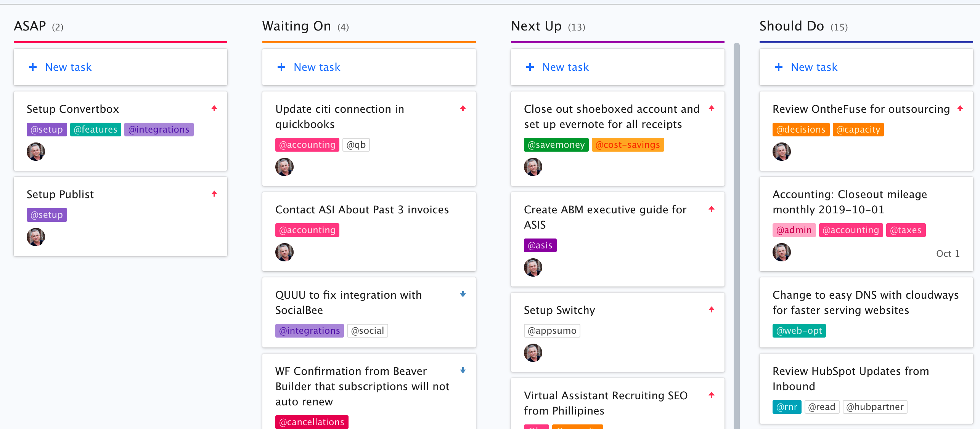Click the Oct 1 due date
980x429 pixels.
(x=948, y=254)
